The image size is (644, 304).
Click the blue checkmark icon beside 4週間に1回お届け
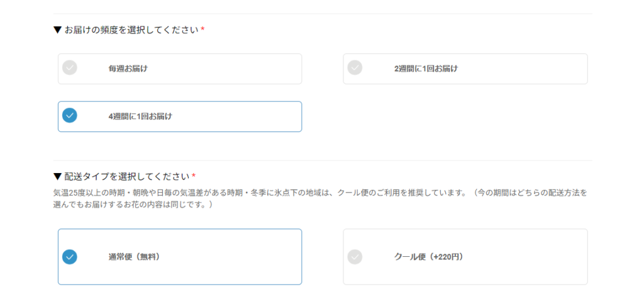[70, 116]
